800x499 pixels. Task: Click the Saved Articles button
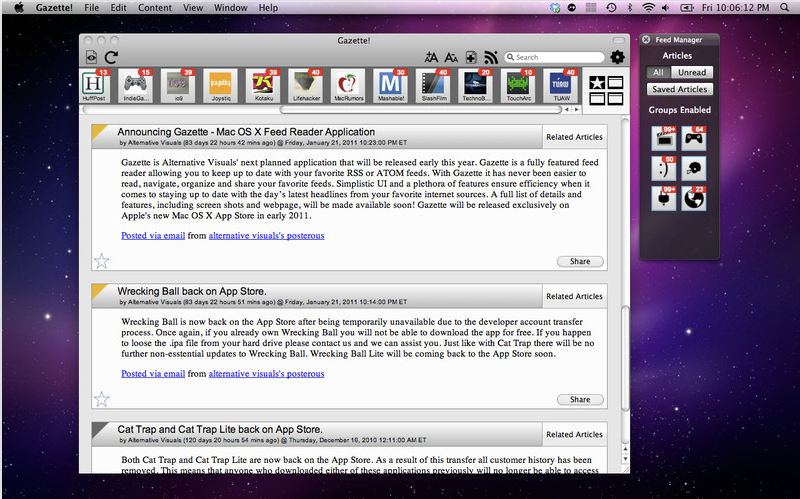[x=680, y=89]
